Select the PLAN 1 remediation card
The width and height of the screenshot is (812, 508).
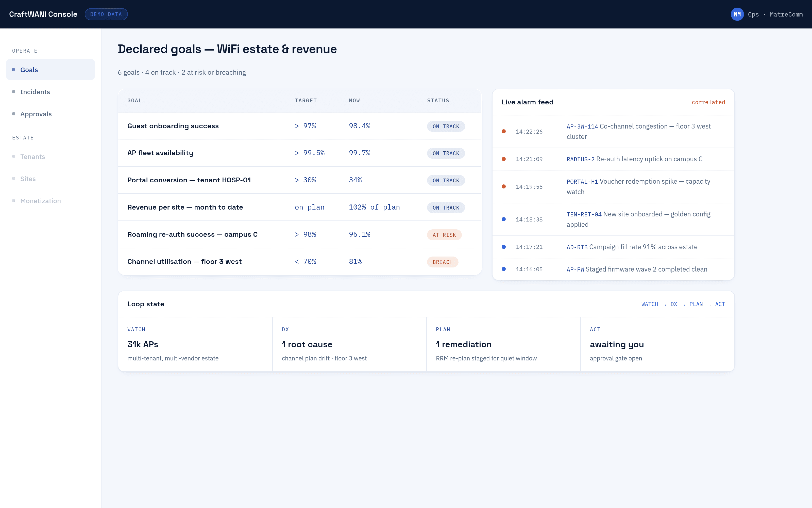point(503,344)
